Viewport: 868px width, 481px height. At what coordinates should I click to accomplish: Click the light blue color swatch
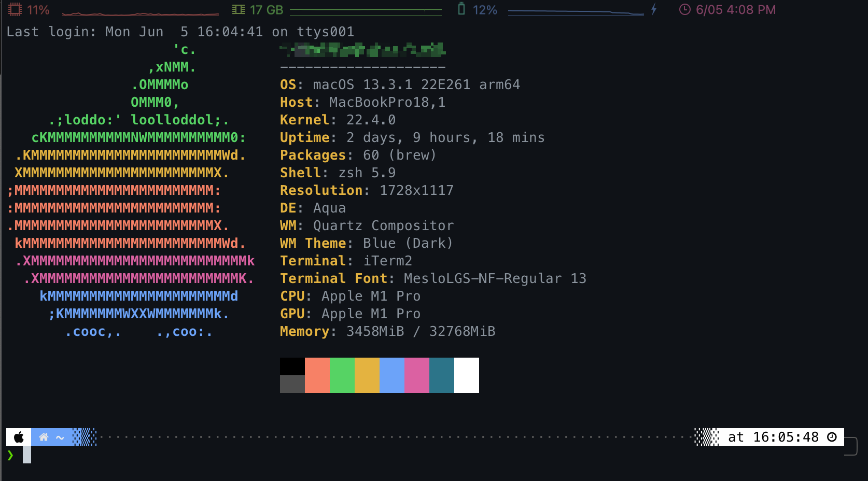pyautogui.click(x=392, y=375)
